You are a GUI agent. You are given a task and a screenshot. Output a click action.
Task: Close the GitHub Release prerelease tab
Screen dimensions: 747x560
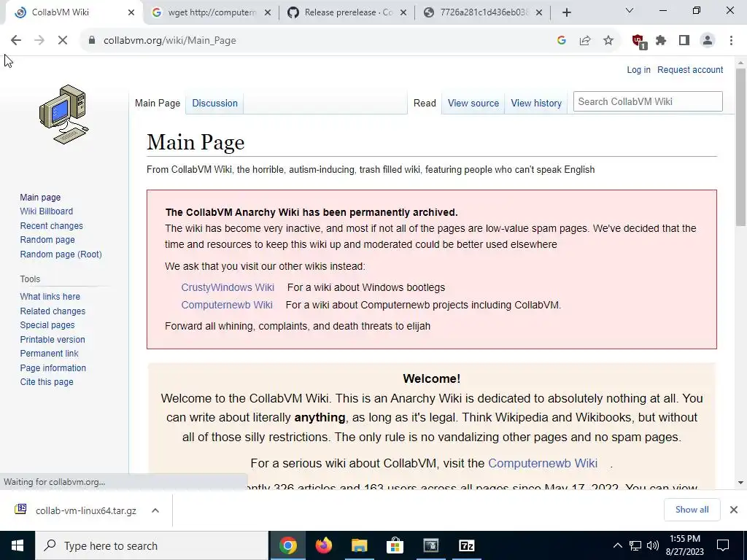tap(403, 12)
